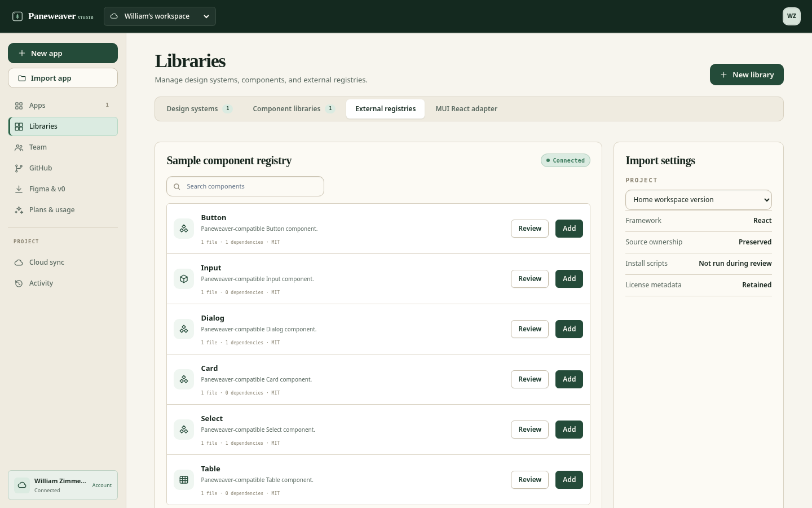Review the Input component
812x508 pixels.
point(529,279)
